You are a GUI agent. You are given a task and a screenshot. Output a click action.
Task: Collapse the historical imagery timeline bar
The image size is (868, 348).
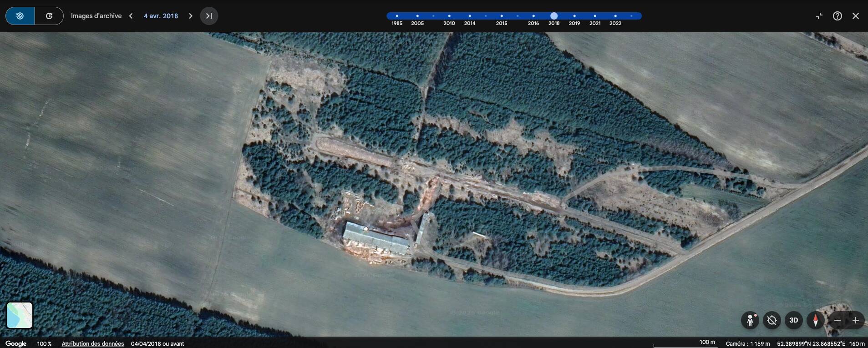tap(819, 16)
